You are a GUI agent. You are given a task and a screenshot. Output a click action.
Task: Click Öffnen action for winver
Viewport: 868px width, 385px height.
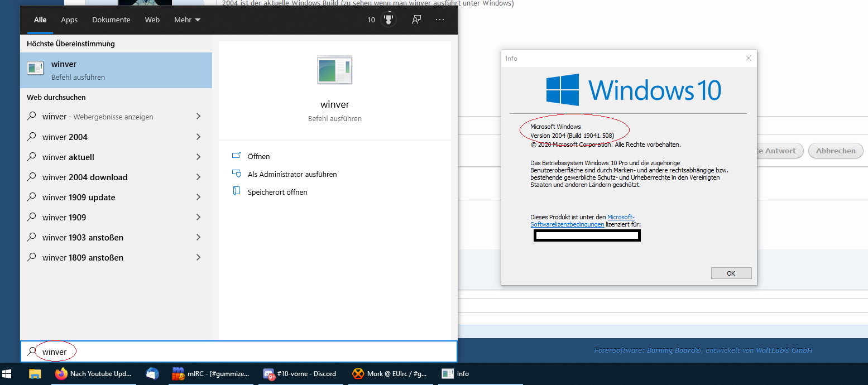[x=259, y=156]
